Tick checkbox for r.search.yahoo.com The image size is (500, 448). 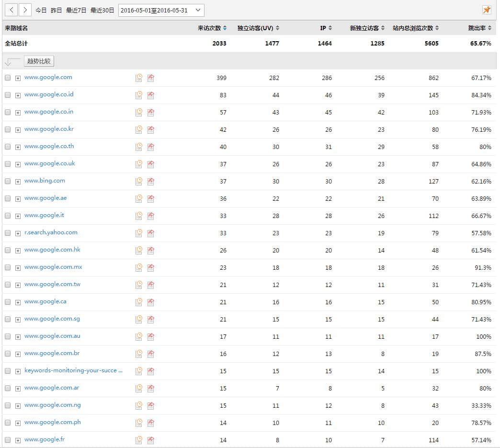[x=8, y=232]
